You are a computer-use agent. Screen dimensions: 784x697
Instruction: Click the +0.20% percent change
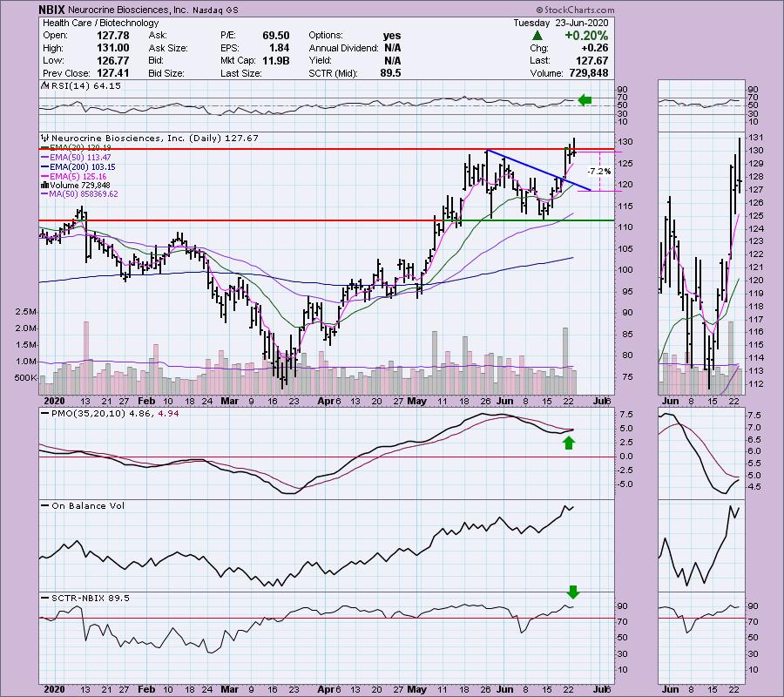586,36
